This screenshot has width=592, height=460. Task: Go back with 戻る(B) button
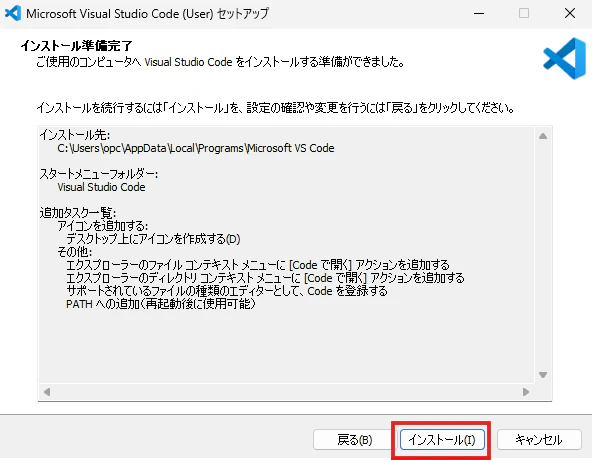(x=355, y=440)
